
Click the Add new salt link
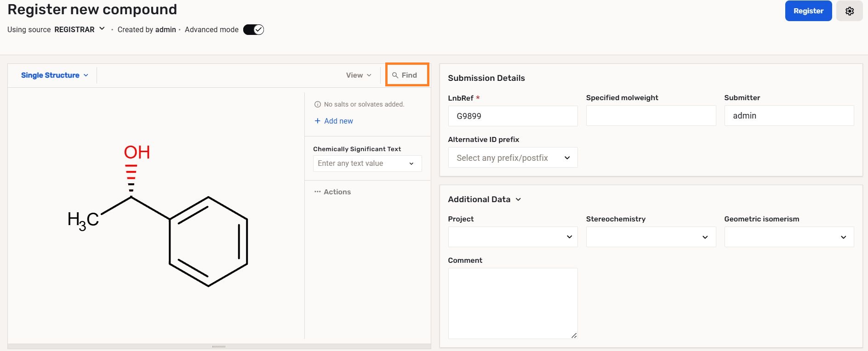click(x=338, y=121)
